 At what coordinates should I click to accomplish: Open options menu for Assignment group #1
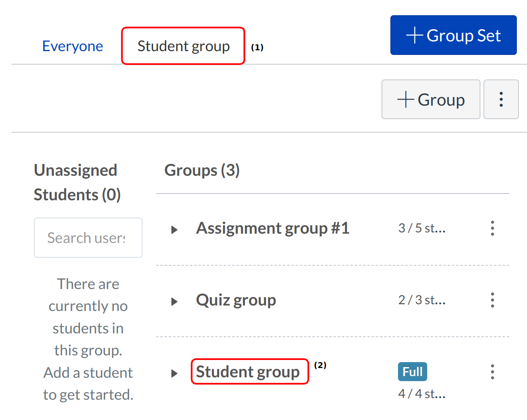[x=492, y=228]
